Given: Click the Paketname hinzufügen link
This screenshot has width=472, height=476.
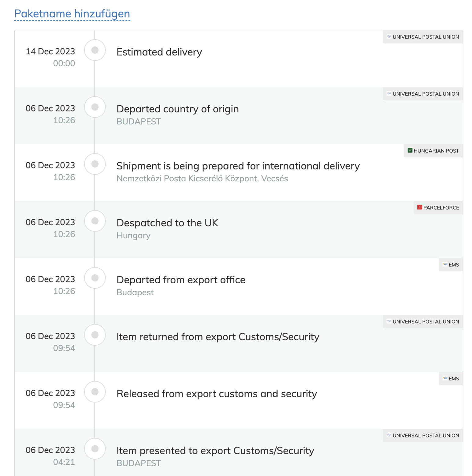Looking at the screenshot, I should coord(72,14).
